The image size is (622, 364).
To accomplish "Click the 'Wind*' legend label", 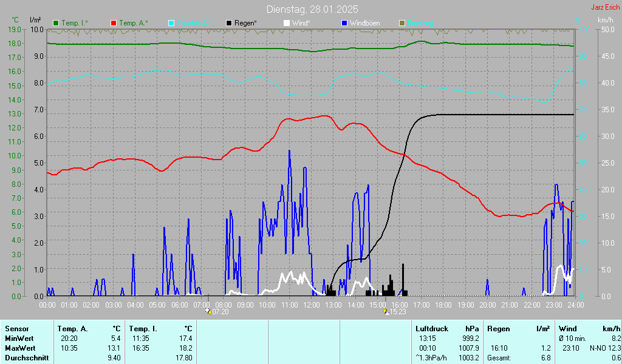I will coord(301,24).
